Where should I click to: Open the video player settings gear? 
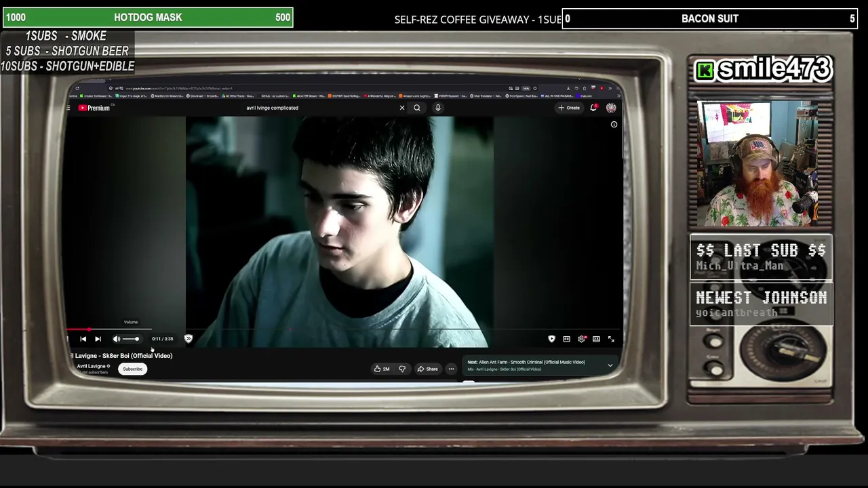581,339
